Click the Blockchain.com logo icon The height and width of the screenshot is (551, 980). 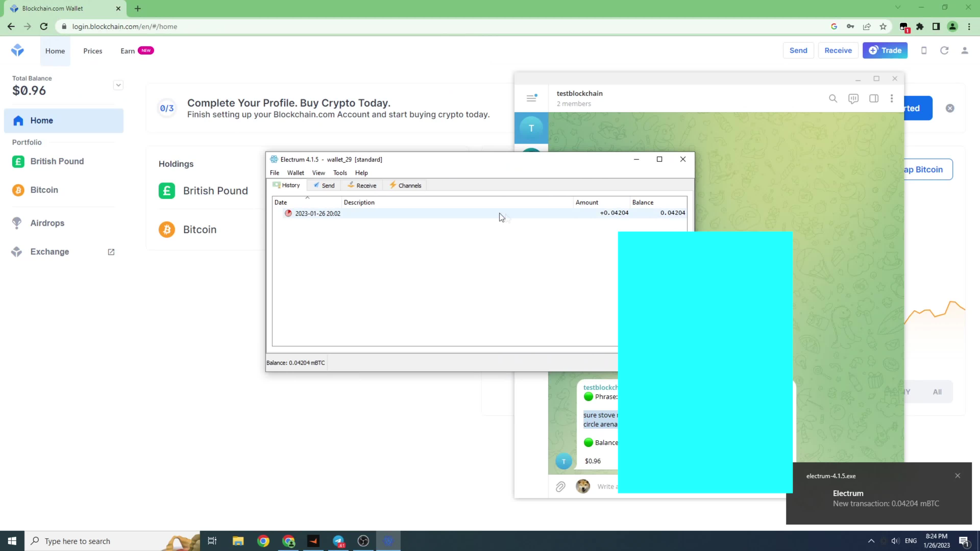[18, 50]
